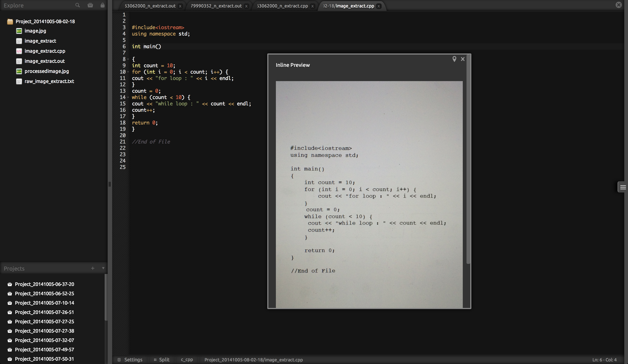Change the c_cpp syntax mode
Screen dimensions: 628x364
coord(187,360)
